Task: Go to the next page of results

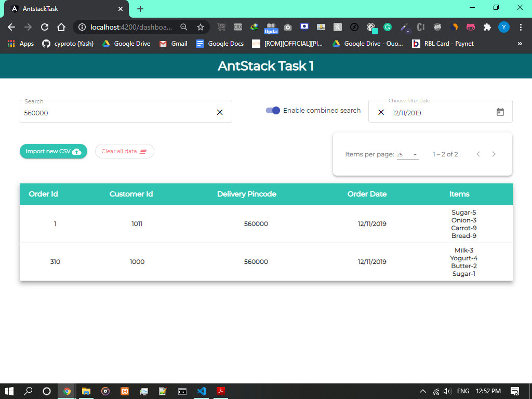Action: pos(494,154)
